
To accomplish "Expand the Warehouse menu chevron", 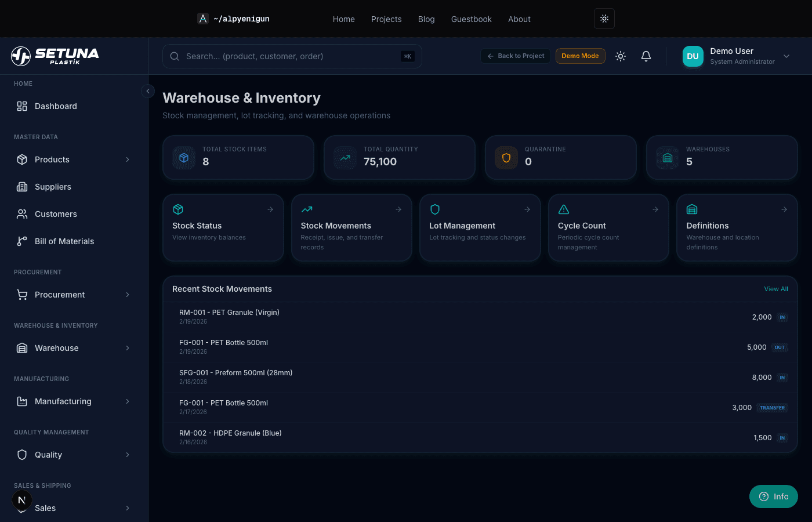I will [x=128, y=348].
